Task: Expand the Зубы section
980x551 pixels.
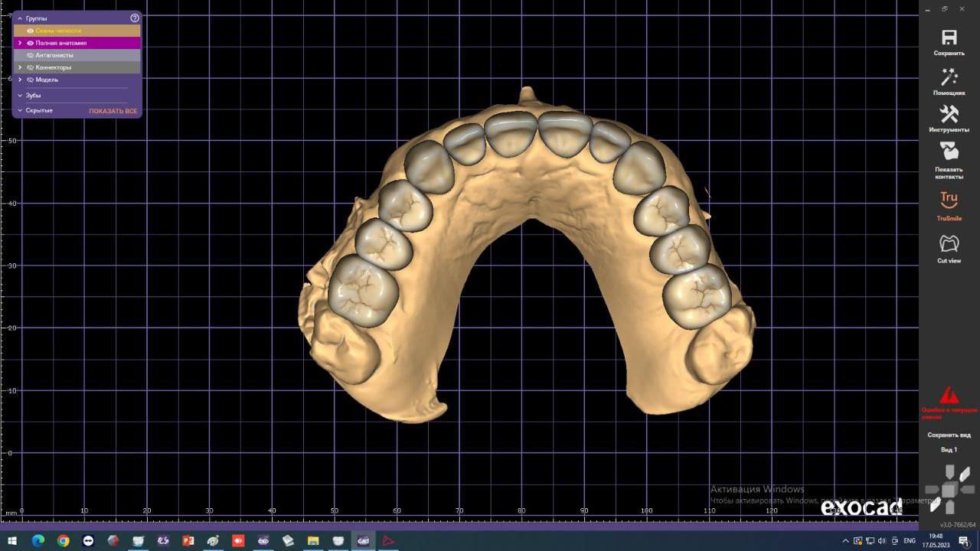Action: click(x=20, y=96)
